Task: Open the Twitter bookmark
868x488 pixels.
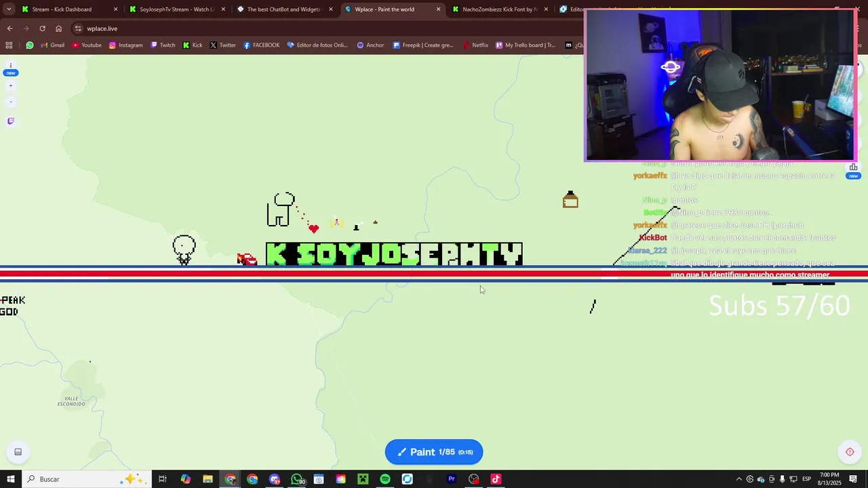Action: click(222, 45)
